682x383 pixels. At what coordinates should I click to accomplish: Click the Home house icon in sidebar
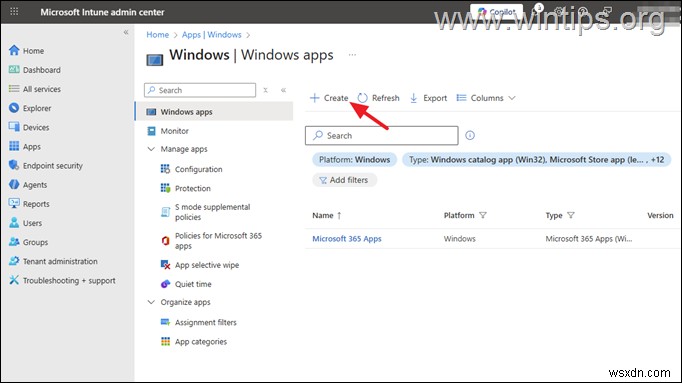tap(14, 50)
